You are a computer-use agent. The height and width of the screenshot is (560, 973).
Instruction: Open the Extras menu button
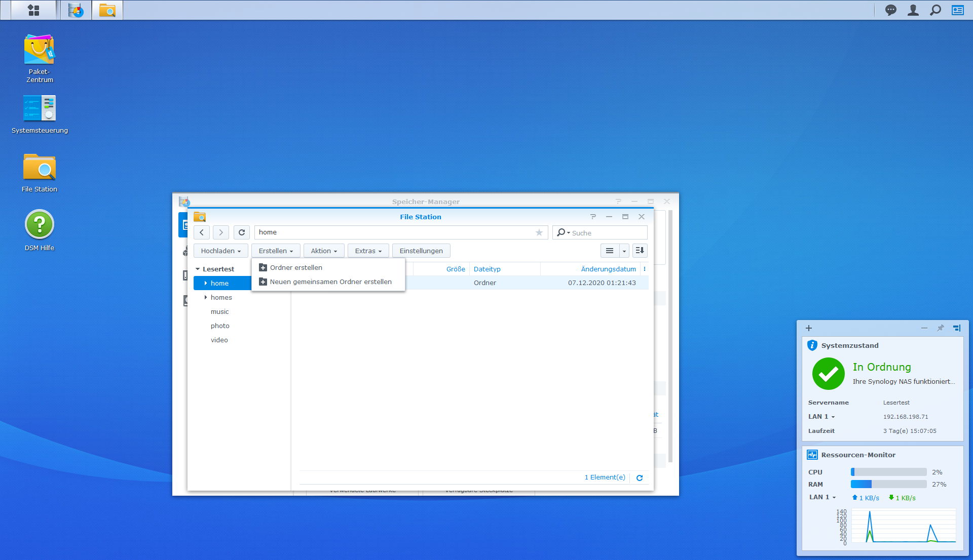(368, 251)
